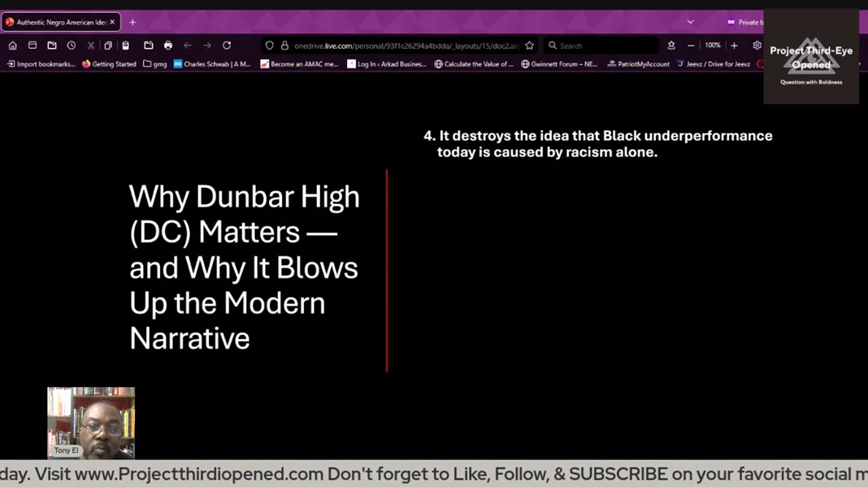Go back with the left arrow

tap(187, 45)
